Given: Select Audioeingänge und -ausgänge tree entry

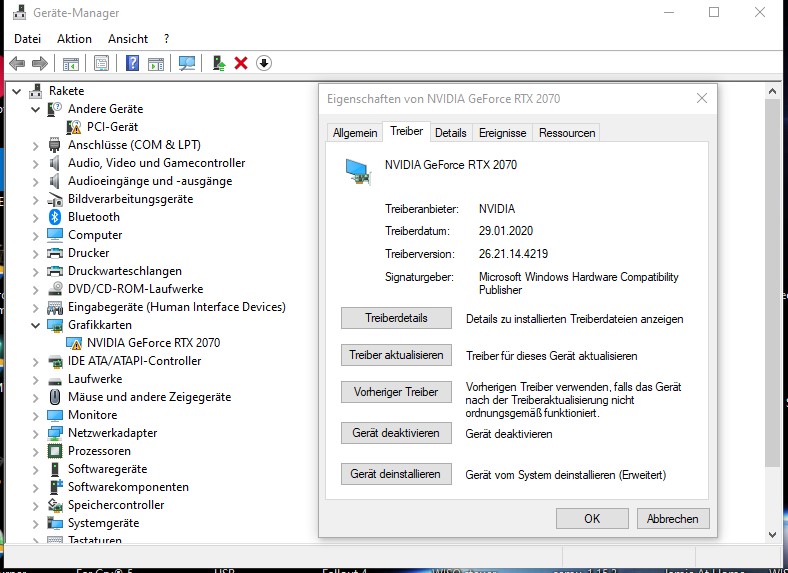Looking at the screenshot, I should pos(150,181).
